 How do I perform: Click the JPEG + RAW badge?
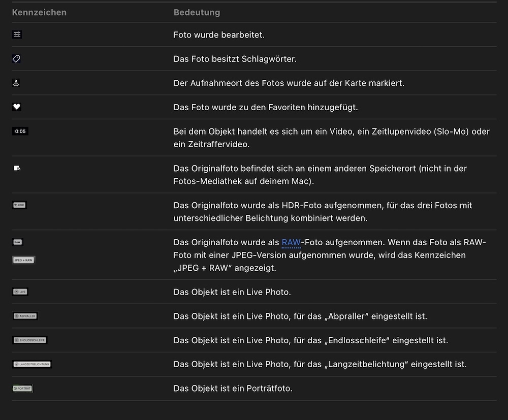(23, 260)
